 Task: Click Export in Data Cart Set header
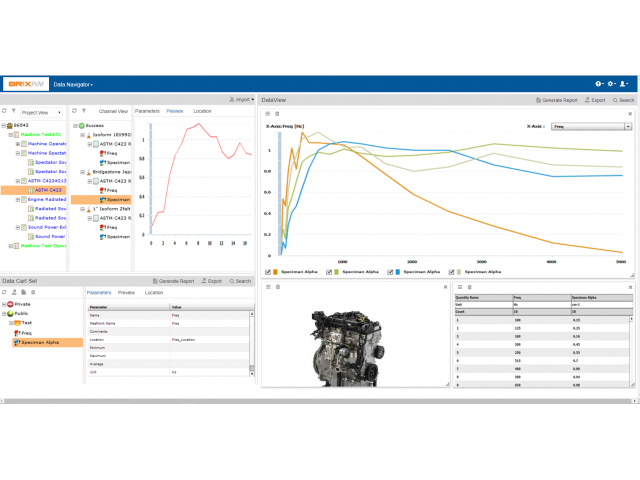click(x=213, y=282)
